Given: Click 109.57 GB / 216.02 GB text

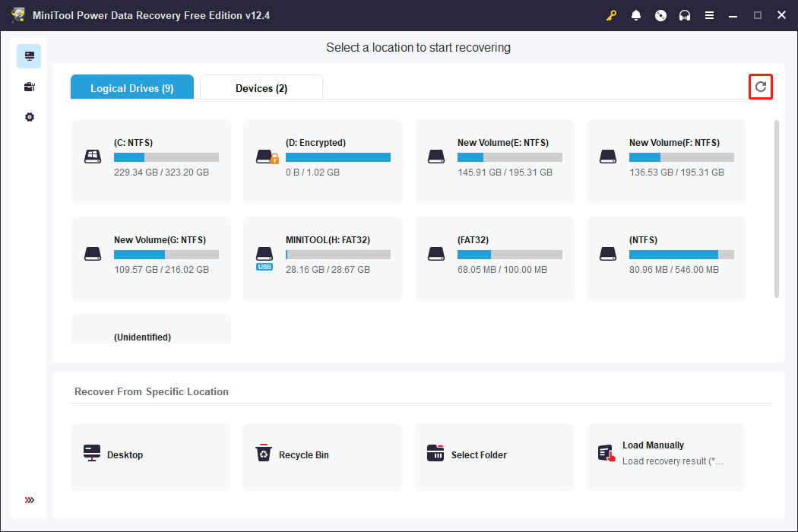Looking at the screenshot, I should 161,269.
